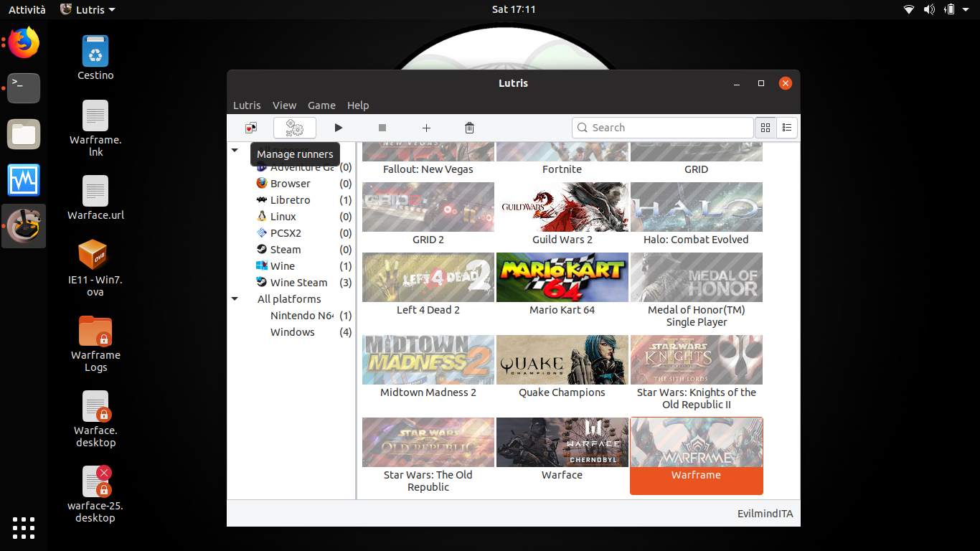Switch to list view
Image resolution: width=980 pixels, height=551 pixels.
787,128
